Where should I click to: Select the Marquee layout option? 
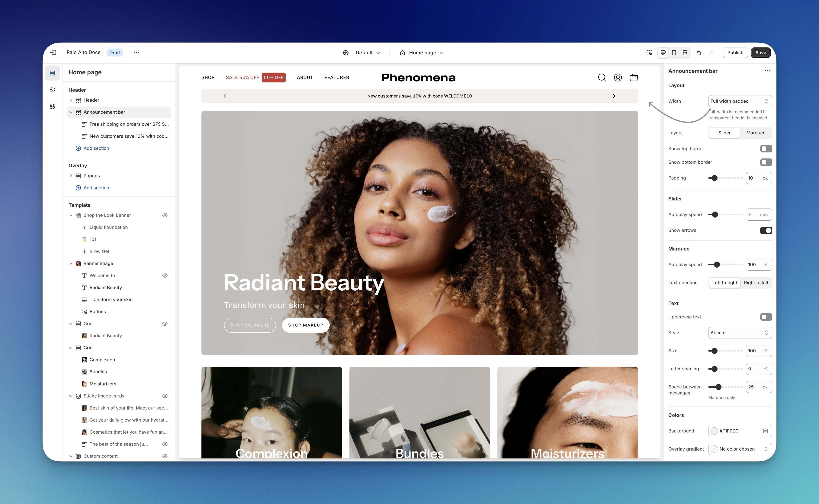pyautogui.click(x=756, y=133)
